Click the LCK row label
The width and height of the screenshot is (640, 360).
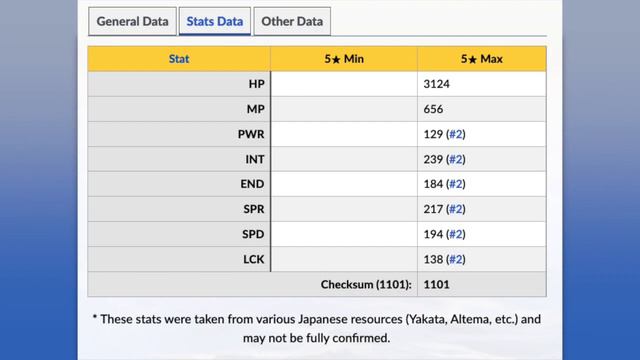254,260
